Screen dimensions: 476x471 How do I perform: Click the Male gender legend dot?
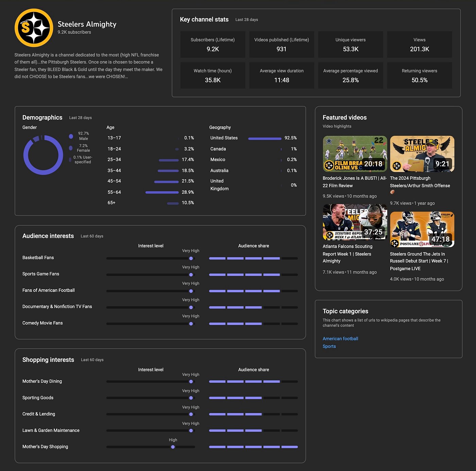pos(71,136)
